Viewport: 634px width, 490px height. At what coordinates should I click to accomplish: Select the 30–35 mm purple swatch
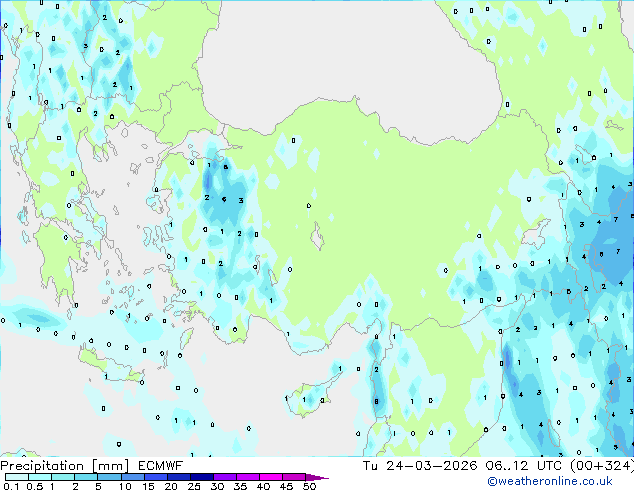click(225, 477)
